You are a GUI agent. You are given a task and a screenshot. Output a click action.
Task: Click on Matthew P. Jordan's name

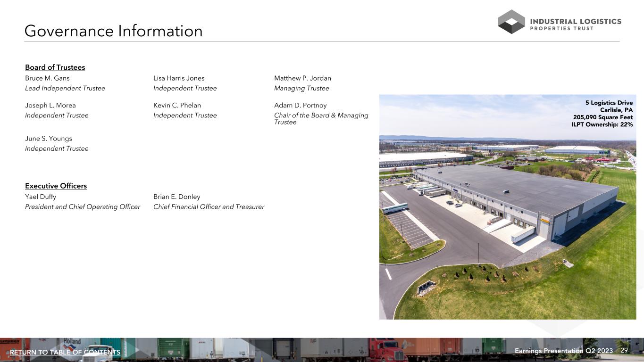(x=302, y=78)
